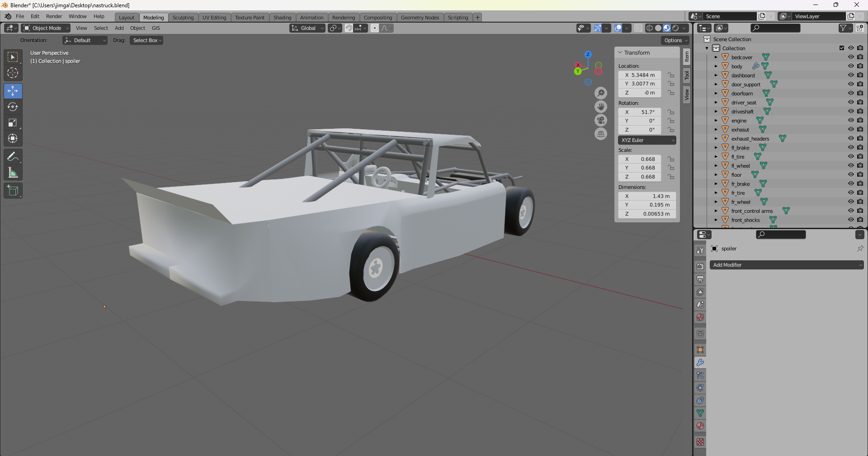Open the GIS header menu
868x456 pixels.
tap(156, 28)
